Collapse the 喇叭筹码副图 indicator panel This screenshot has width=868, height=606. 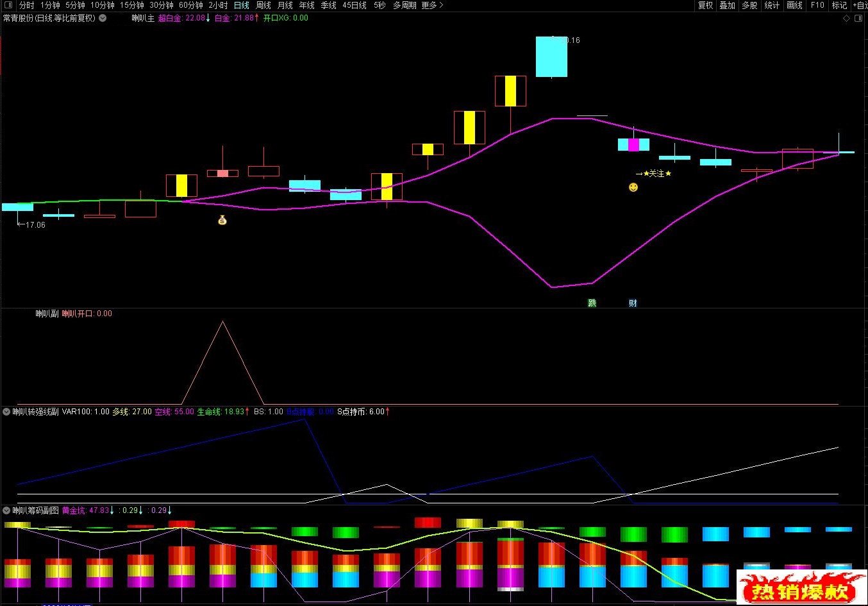click(6, 510)
